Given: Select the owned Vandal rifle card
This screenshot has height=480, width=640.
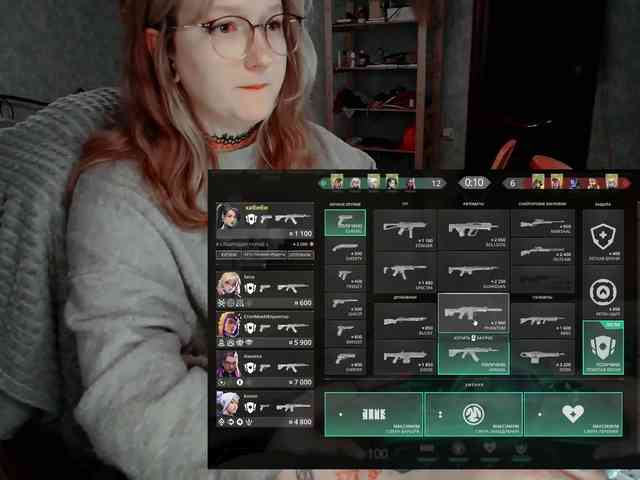Looking at the screenshot, I should [473, 354].
